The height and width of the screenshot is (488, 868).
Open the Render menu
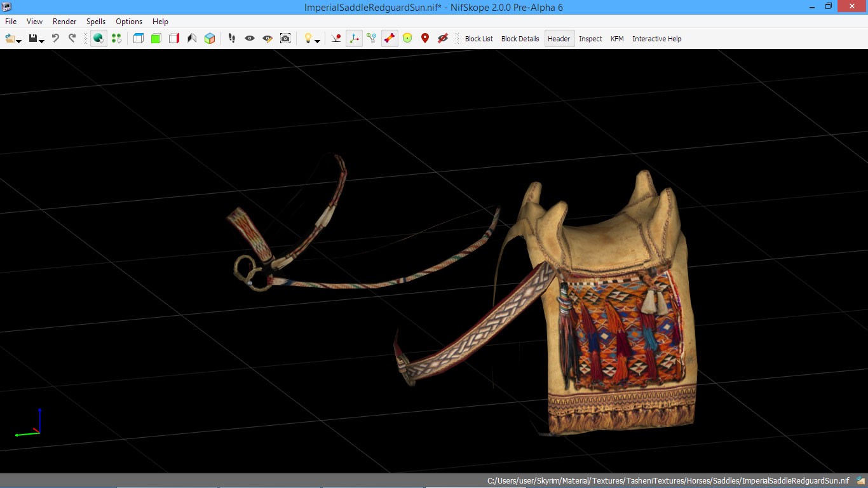(64, 22)
